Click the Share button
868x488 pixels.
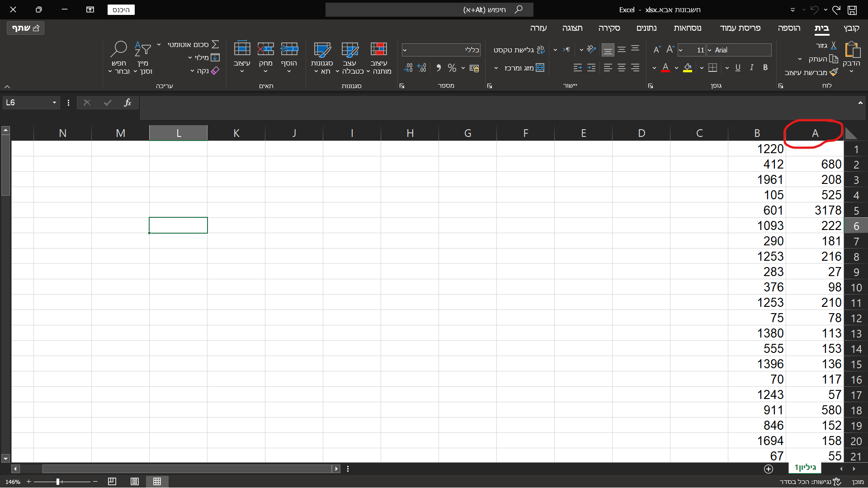[x=26, y=28]
